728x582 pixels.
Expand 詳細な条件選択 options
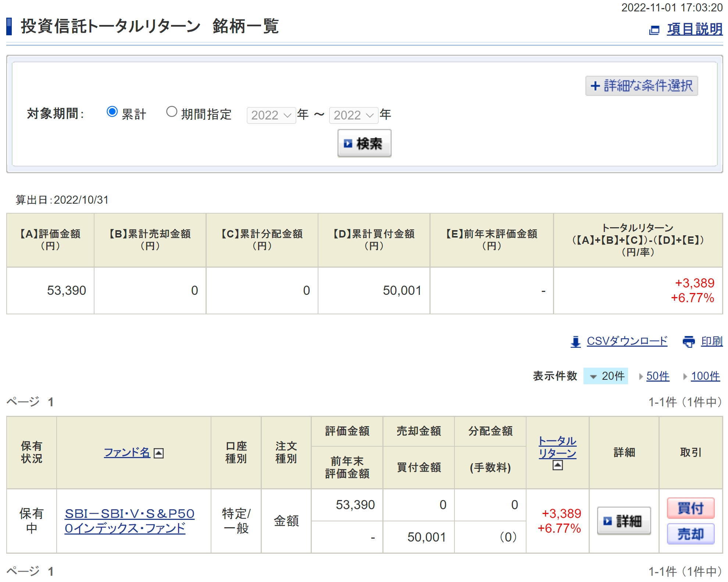(x=641, y=86)
